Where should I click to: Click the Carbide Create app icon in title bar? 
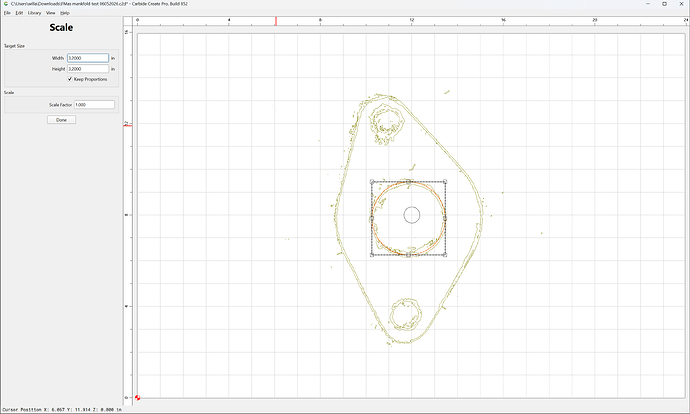(5, 4)
